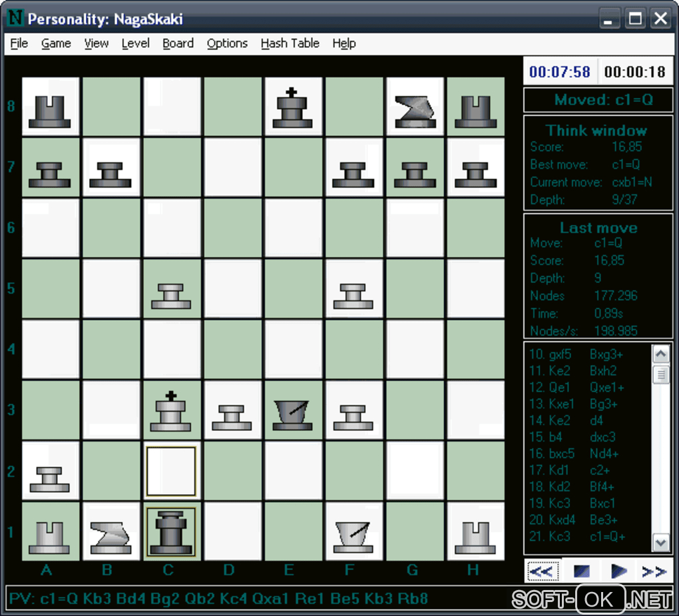Image resolution: width=679 pixels, height=616 pixels.
Task: Click move 20. Kxd4 in list
Action: (552, 519)
